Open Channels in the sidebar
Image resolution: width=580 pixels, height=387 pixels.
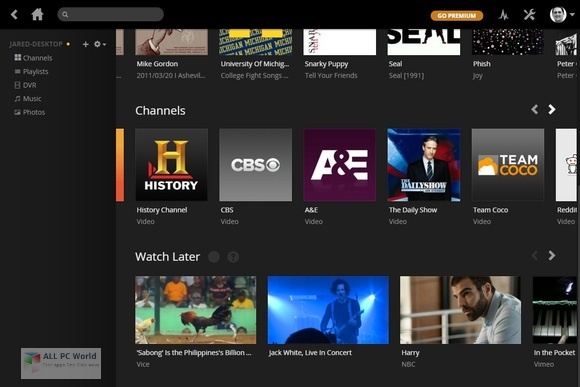(x=33, y=58)
